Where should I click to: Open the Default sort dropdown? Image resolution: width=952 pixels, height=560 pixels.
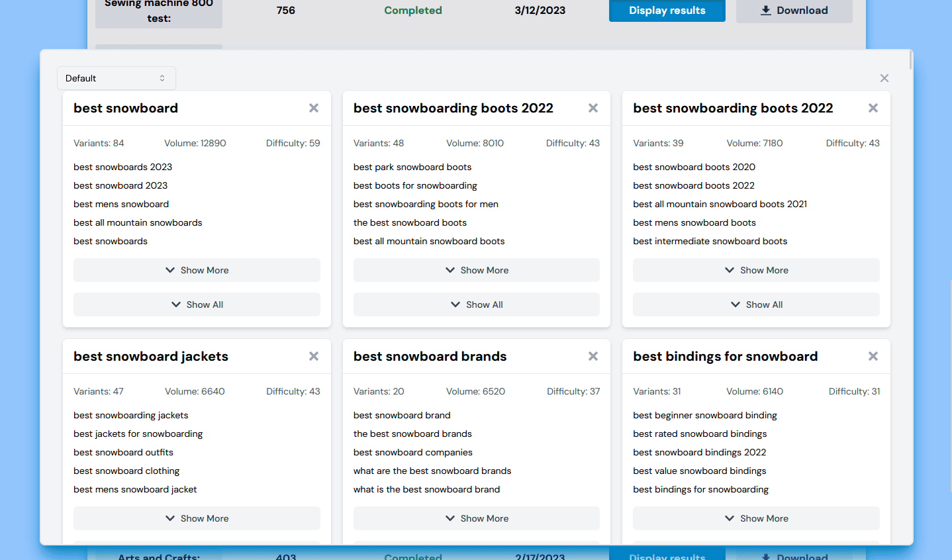point(116,78)
